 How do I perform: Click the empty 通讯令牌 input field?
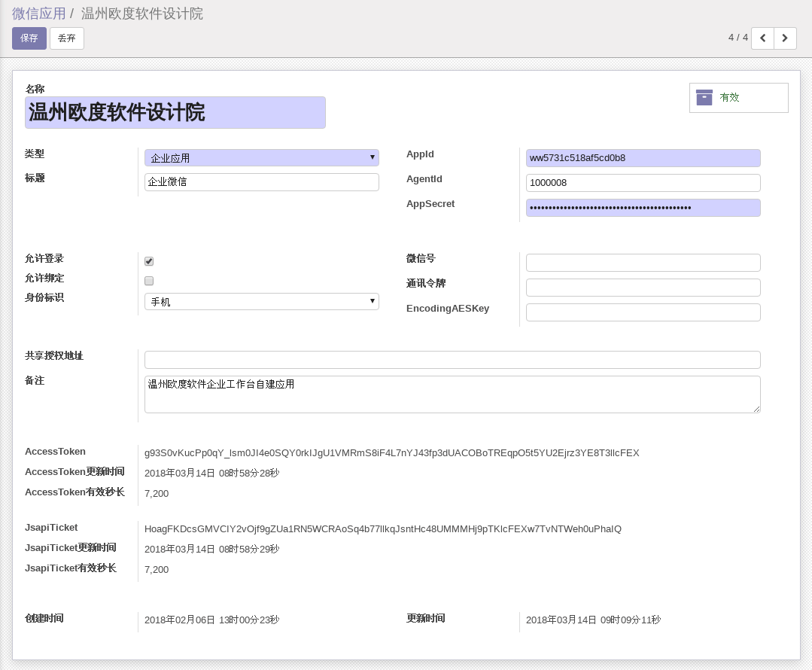(643, 288)
